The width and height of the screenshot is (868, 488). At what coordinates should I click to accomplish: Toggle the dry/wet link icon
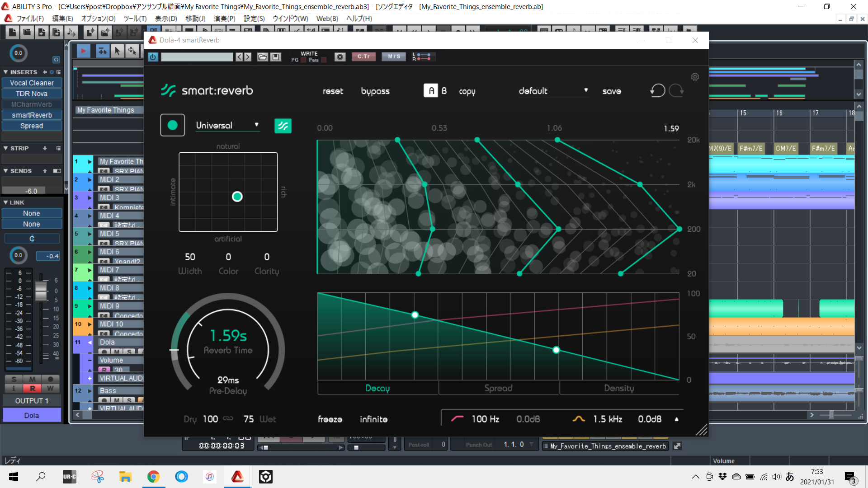click(x=228, y=418)
